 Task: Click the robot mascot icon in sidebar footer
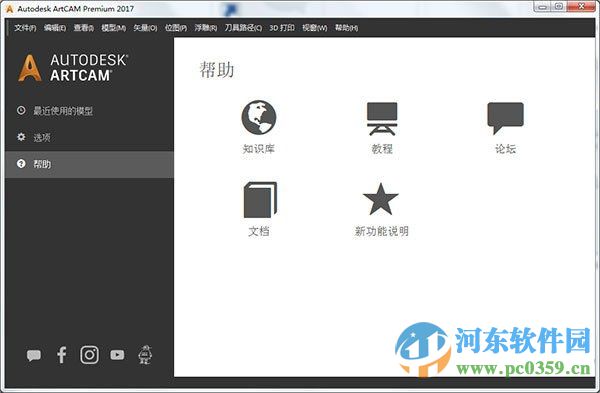pos(145,355)
